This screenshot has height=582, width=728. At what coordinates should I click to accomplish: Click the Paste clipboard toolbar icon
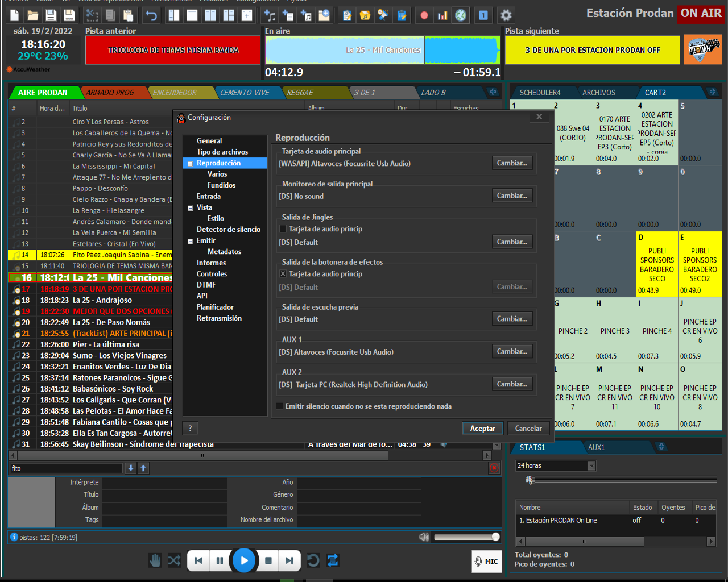[x=129, y=15]
